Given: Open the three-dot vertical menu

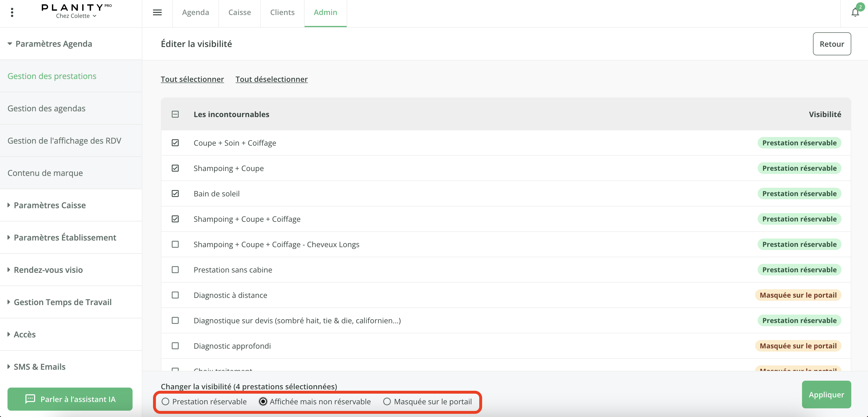Looking at the screenshot, I should [12, 12].
